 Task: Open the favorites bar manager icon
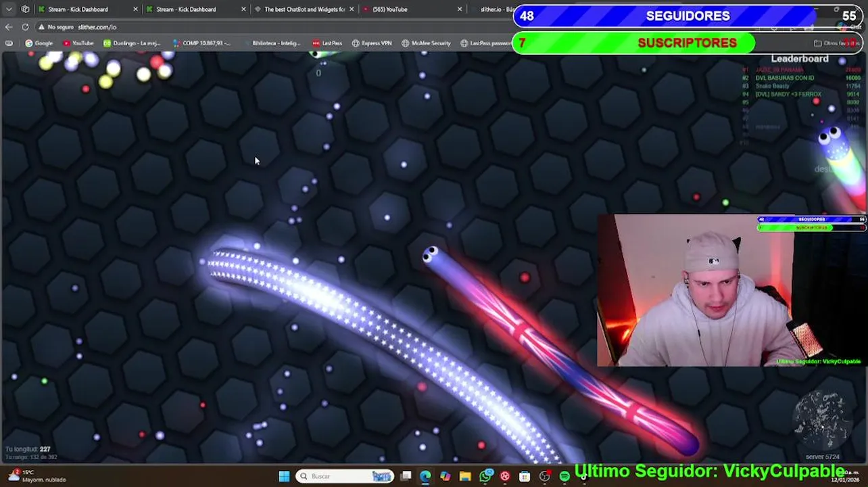point(9,43)
